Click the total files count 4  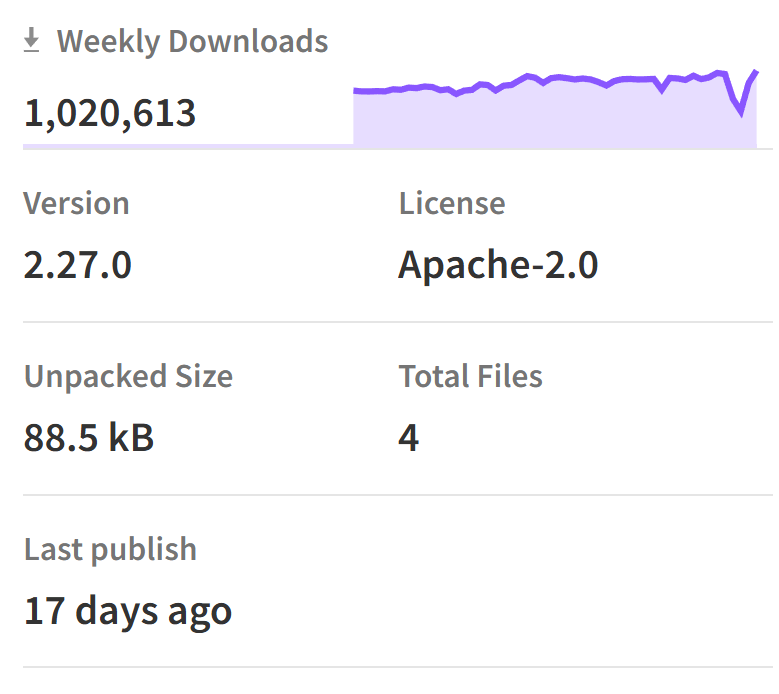click(x=409, y=438)
